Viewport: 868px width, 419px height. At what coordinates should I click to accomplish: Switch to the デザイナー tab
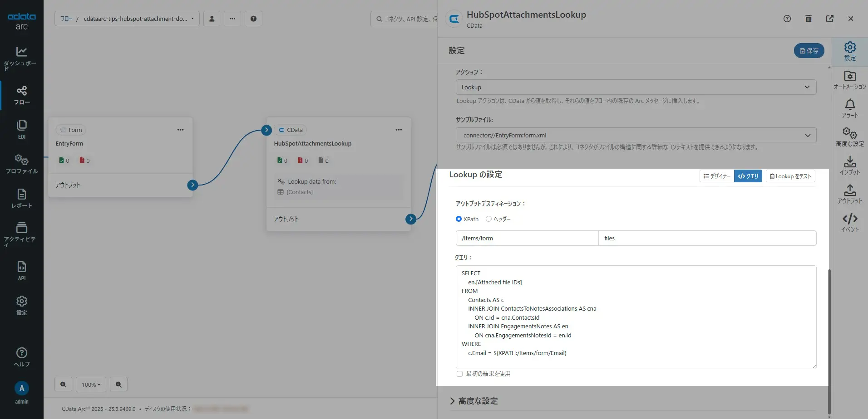click(x=716, y=176)
